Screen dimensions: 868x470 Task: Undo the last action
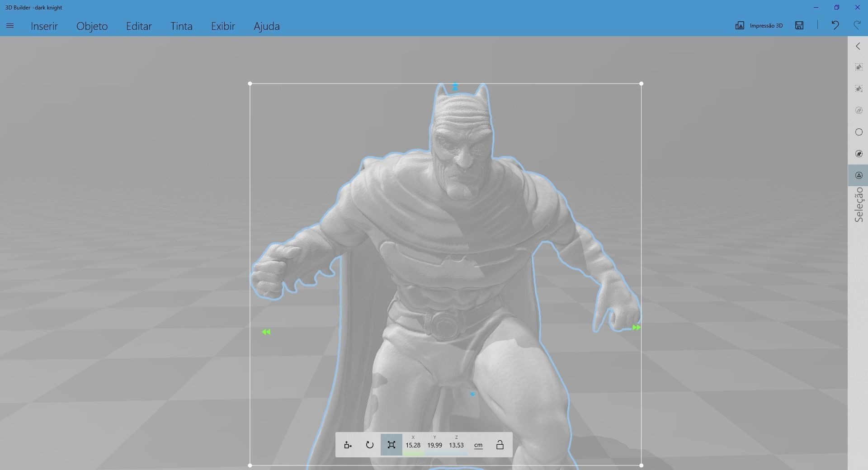[x=835, y=25]
